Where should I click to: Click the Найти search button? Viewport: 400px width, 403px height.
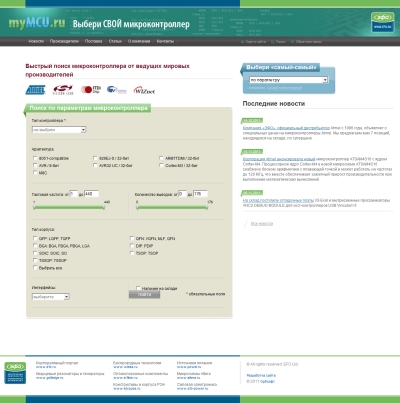point(144,295)
